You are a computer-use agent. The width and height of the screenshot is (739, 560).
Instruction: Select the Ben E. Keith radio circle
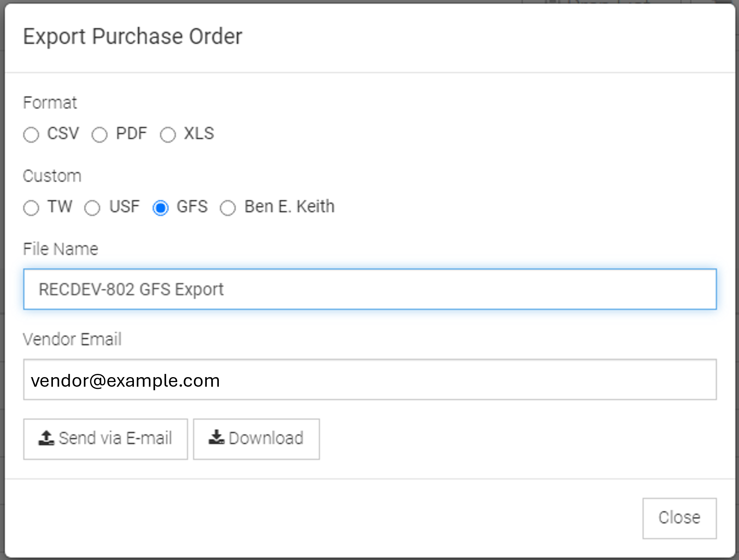click(x=228, y=208)
